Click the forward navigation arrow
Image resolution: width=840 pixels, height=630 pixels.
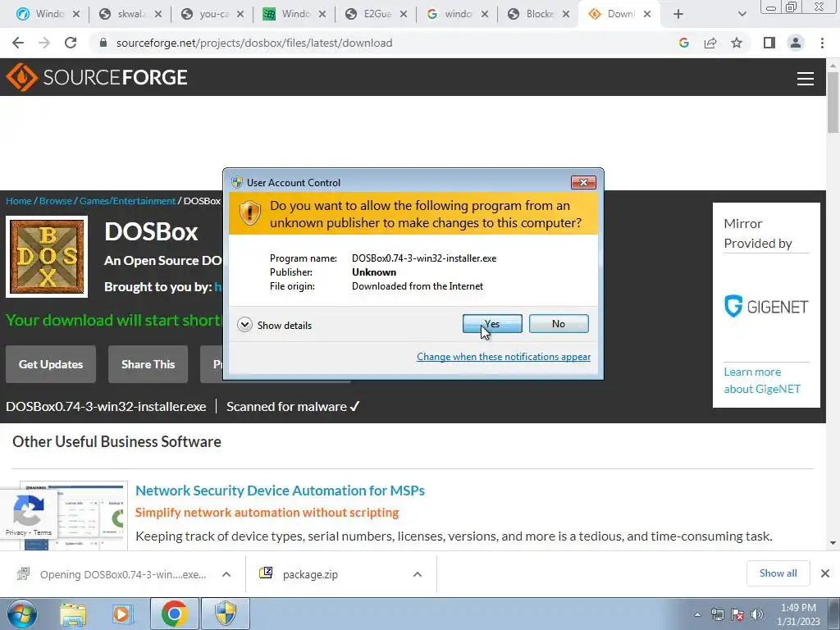pyautogui.click(x=44, y=43)
